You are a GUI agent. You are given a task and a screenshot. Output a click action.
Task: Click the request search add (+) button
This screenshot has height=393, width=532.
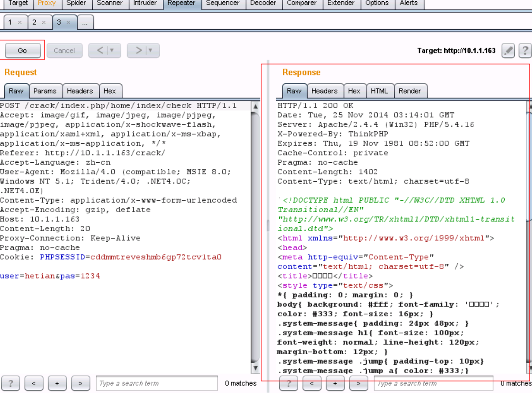tap(57, 383)
